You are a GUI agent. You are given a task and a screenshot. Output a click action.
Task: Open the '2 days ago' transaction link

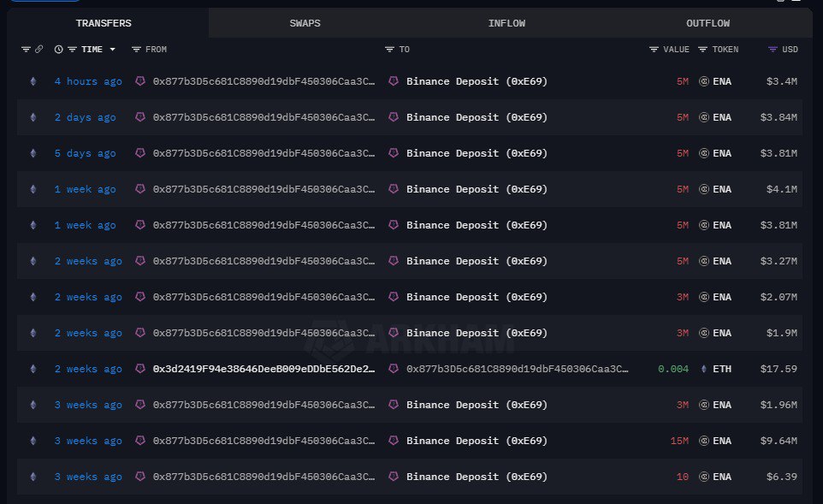pyautogui.click(x=85, y=117)
